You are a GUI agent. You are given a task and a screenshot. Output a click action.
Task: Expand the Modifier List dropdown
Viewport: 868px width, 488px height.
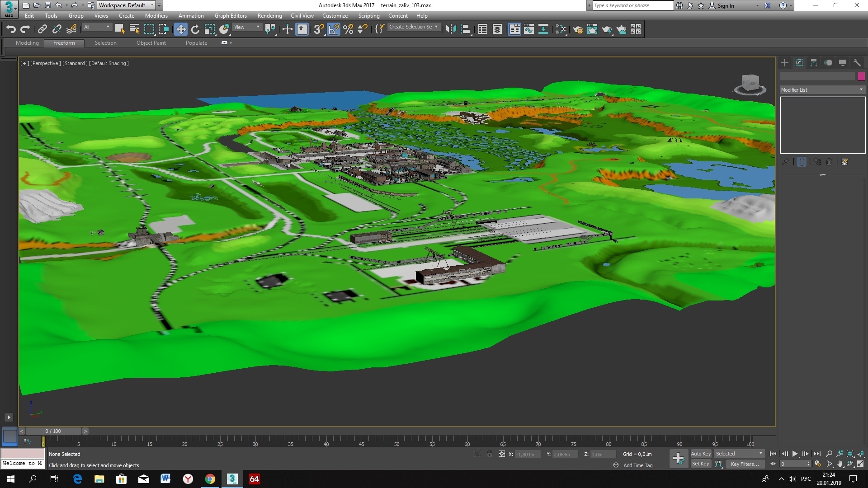click(822, 90)
